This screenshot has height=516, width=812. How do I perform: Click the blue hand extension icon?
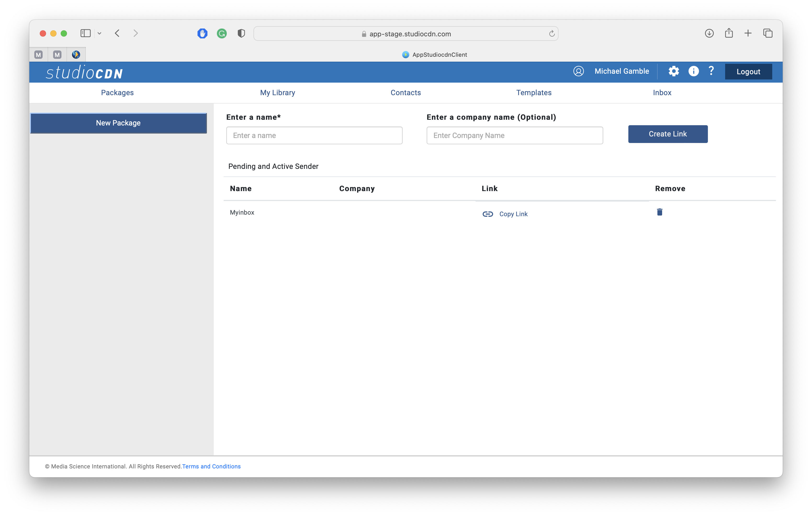click(202, 33)
